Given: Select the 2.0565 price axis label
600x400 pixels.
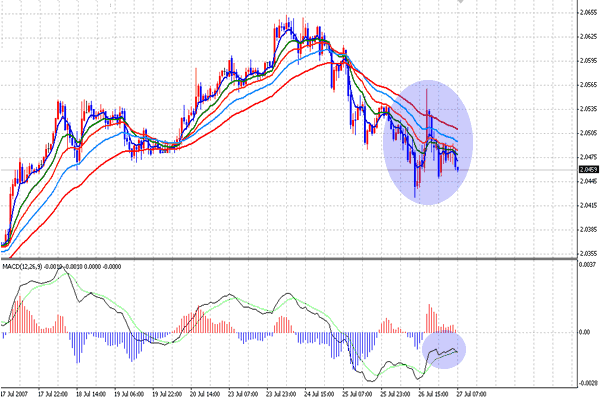Looking at the screenshot, I should pos(588,85).
